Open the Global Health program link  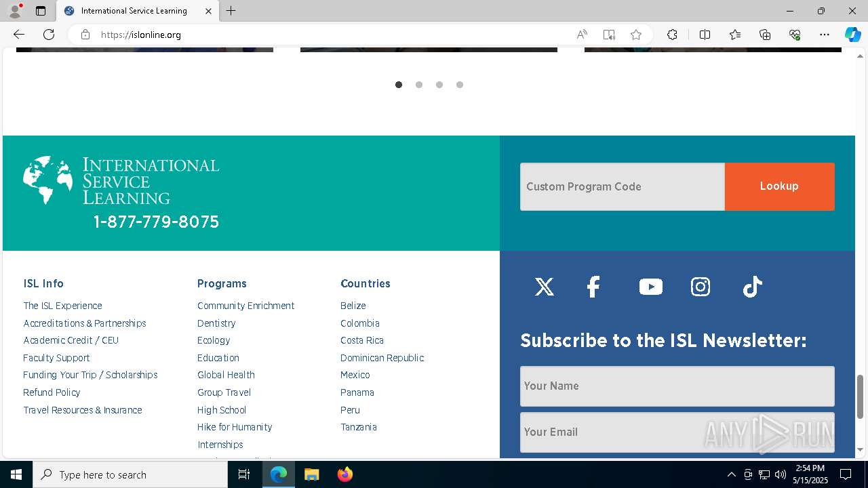(226, 375)
